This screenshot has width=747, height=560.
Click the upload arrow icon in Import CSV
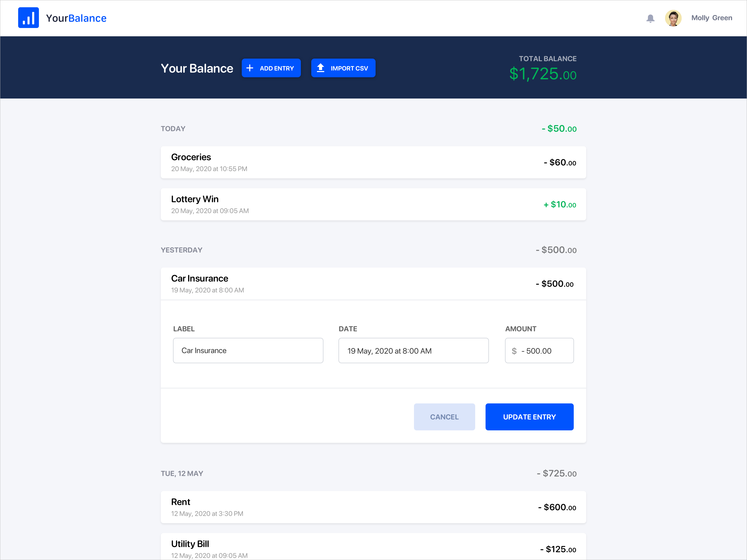[x=321, y=68]
